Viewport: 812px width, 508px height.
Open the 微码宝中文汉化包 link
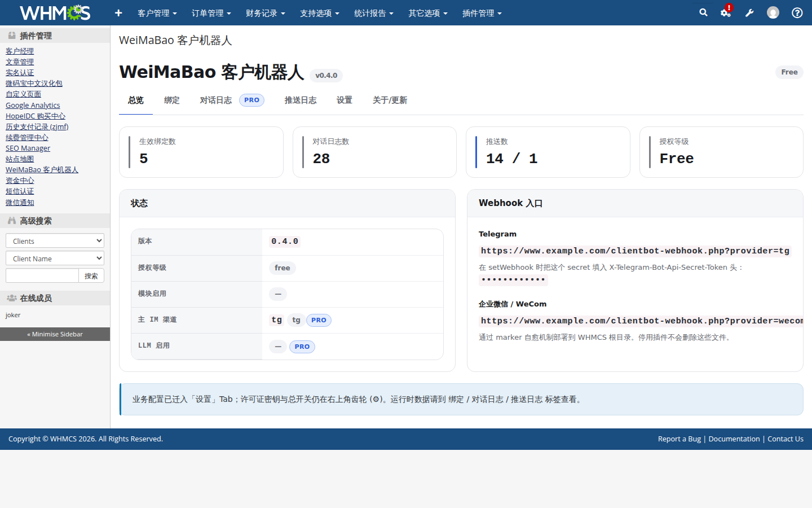[x=34, y=83]
